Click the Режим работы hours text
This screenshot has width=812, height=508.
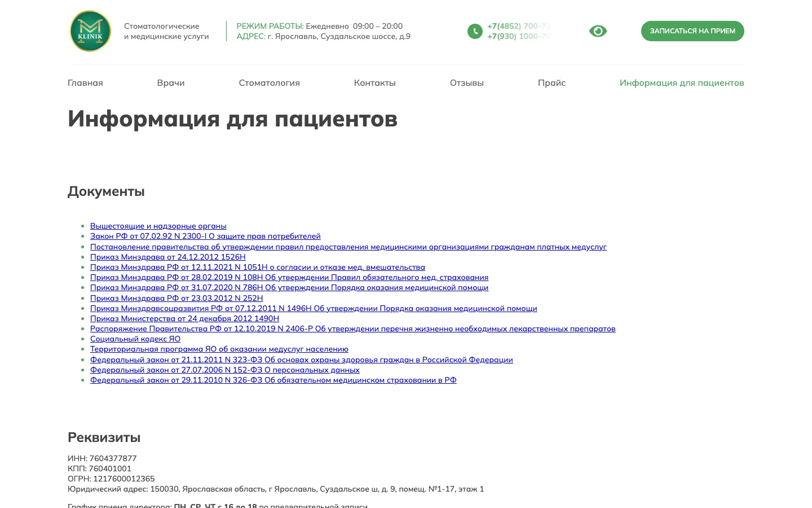(319, 26)
